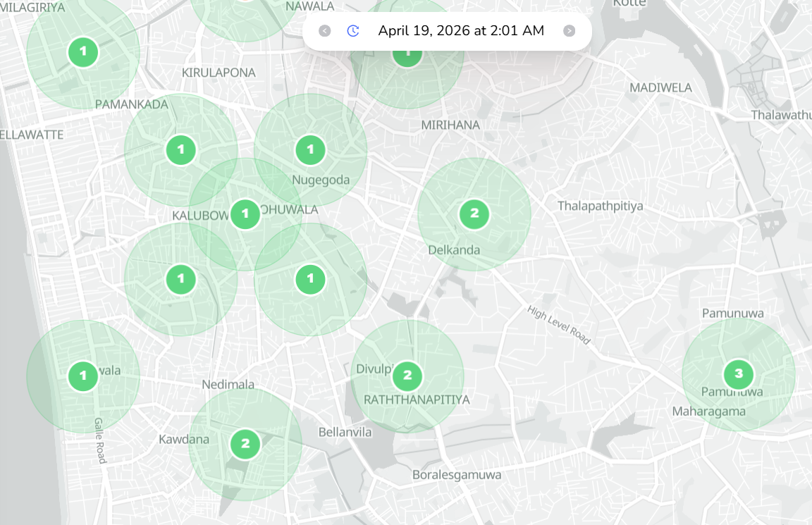Viewport: 812px width, 525px height.
Task: Open cluster marker 2 at Raththanapitiya
Action: point(407,376)
